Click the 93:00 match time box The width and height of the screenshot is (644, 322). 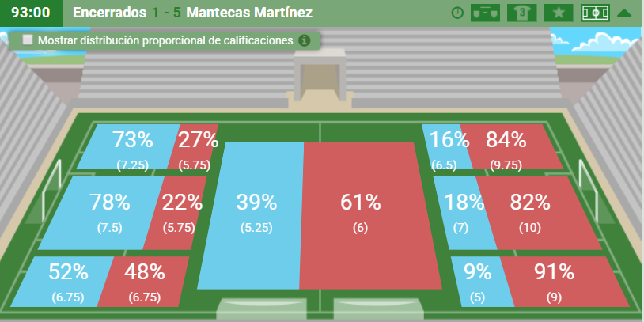pos(31,13)
